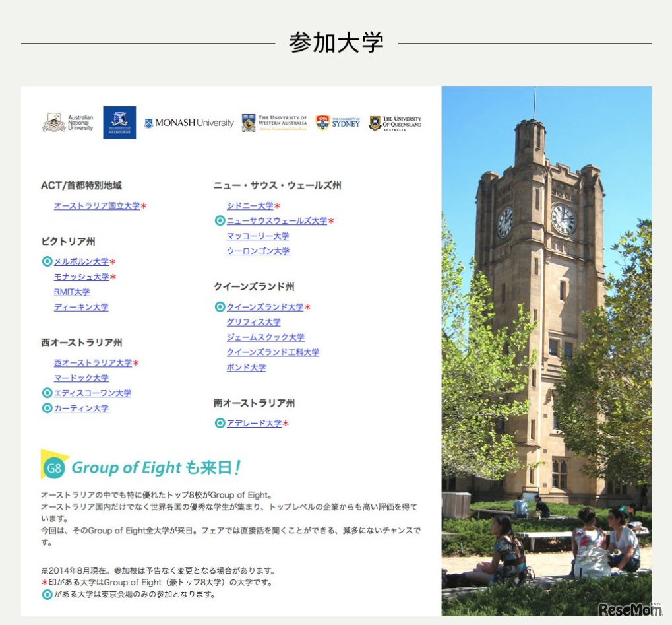Toggle the Tokyo-venue marker beside メルボルン大学
This screenshot has width=672, height=625.
pyautogui.click(x=47, y=261)
